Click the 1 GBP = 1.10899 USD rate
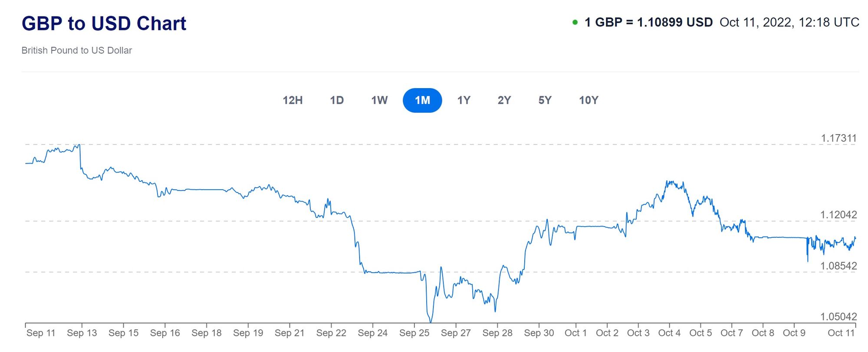The height and width of the screenshot is (352, 868). (648, 23)
